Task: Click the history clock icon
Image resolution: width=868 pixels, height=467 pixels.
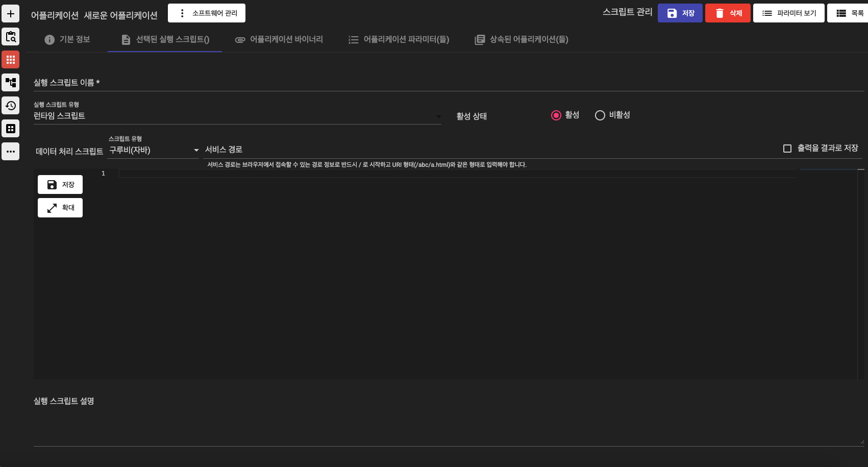Action: click(x=10, y=105)
